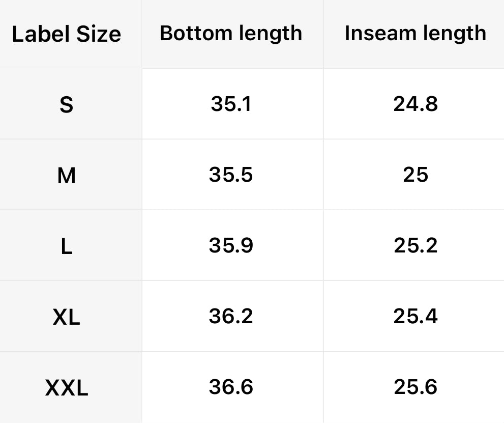Select the L size label cell

66,246
